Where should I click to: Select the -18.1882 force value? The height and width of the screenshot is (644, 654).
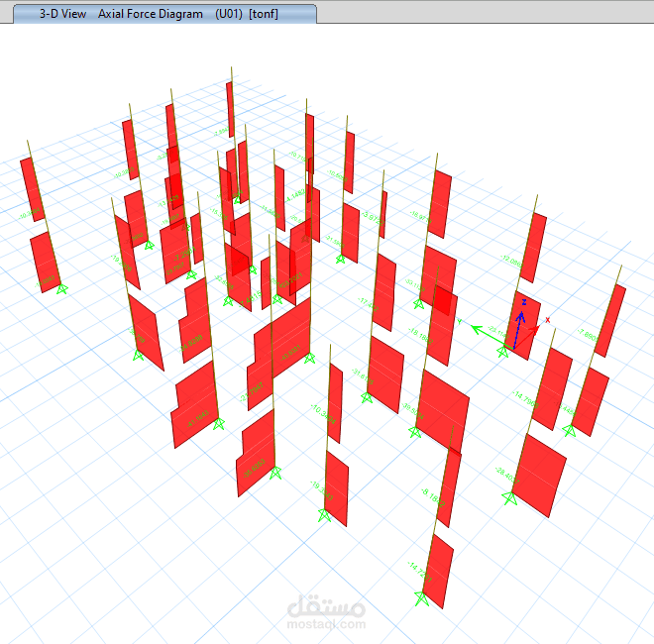coord(420,335)
